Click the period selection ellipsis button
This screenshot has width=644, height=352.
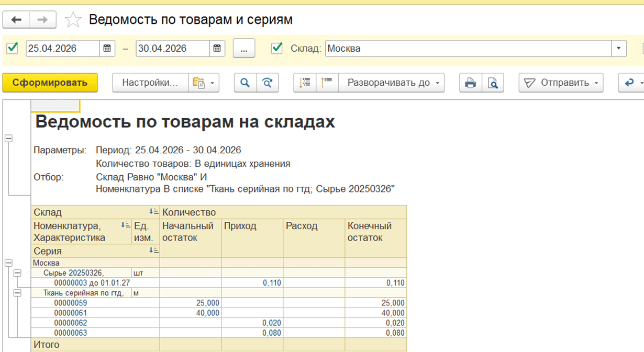(x=243, y=49)
